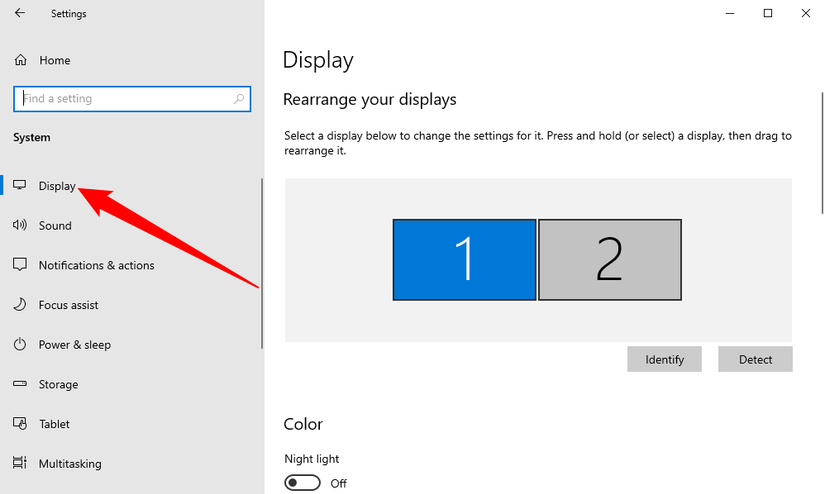Maximize the Settings window
The height and width of the screenshot is (494, 825).
(768, 13)
